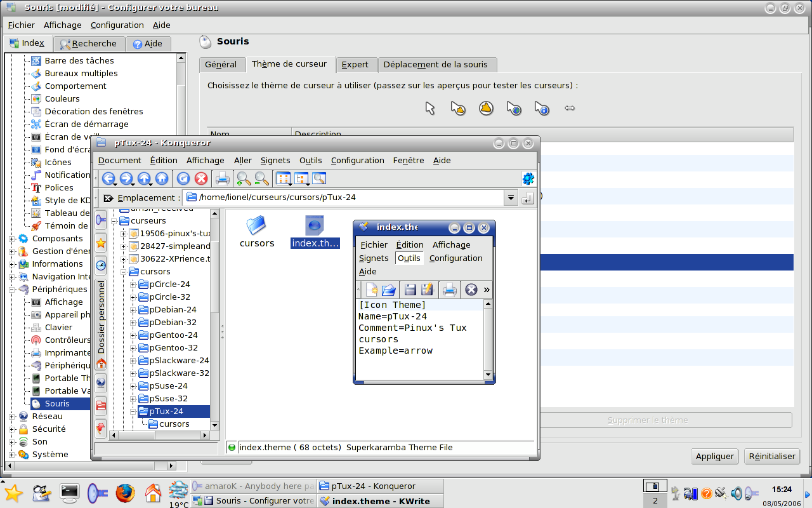Show more KWrite toolbar items via chevron
The image size is (812, 508).
pos(487,290)
